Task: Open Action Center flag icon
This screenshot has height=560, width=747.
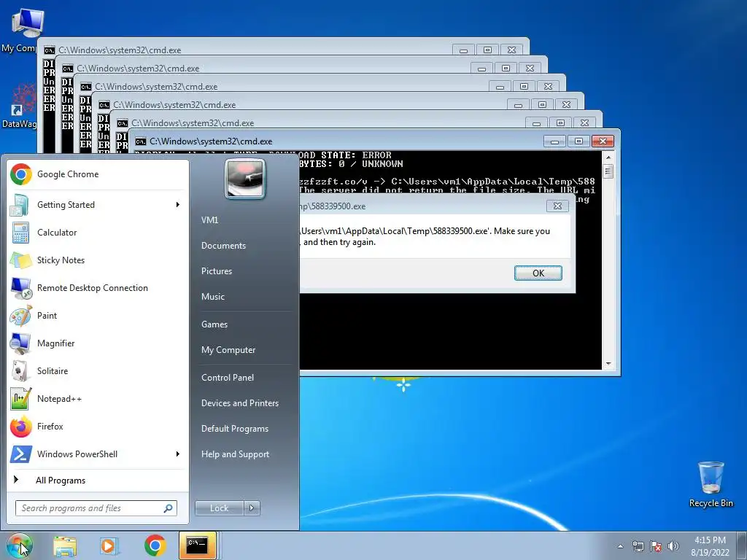Action: tap(656, 546)
